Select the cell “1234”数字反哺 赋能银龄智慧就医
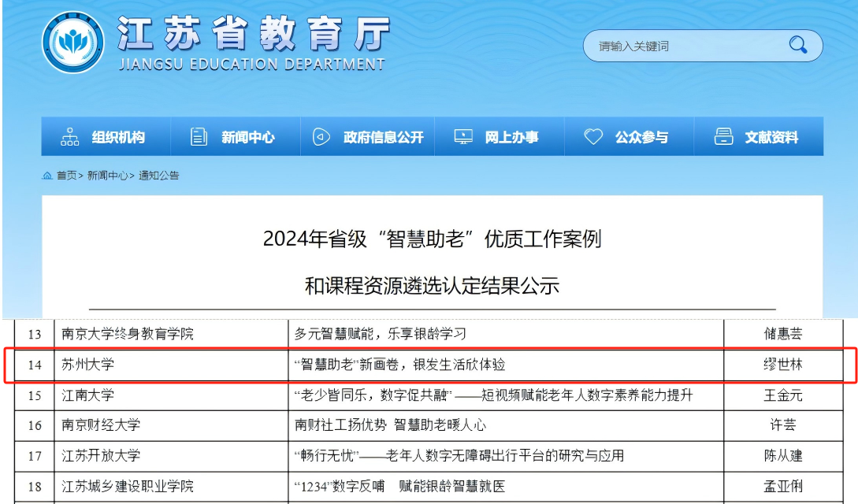This screenshot has width=858, height=504. pyautogui.click(x=506, y=487)
